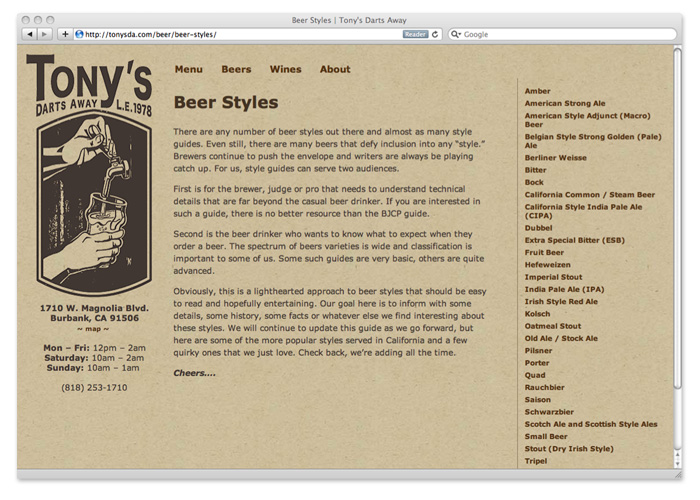Focus the Google search field
Viewport: 700px width, 500px height.
pyautogui.click(x=562, y=34)
